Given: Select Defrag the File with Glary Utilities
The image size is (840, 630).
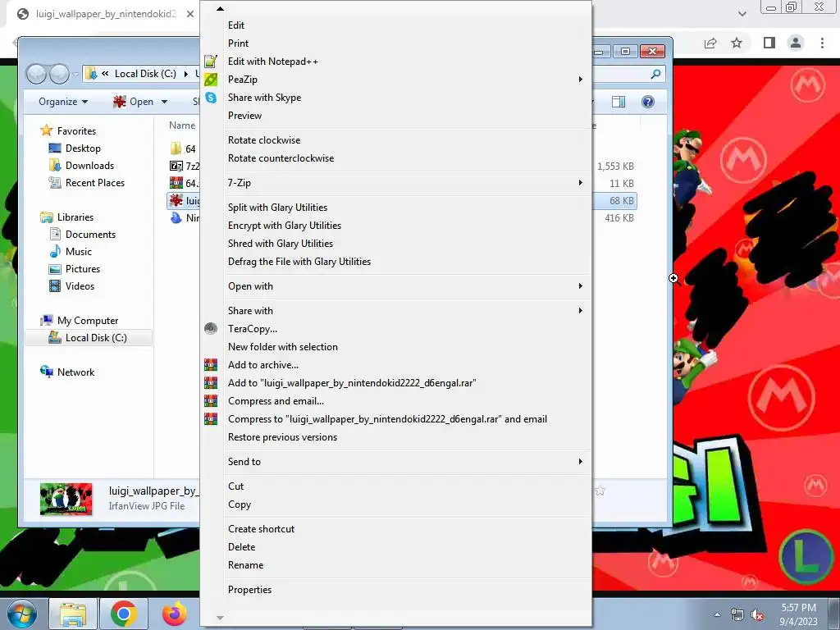Looking at the screenshot, I should pyautogui.click(x=299, y=262).
